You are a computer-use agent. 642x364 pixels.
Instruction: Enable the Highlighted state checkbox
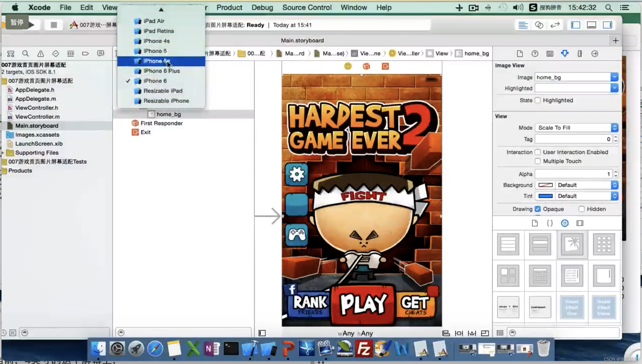[538, 100]
